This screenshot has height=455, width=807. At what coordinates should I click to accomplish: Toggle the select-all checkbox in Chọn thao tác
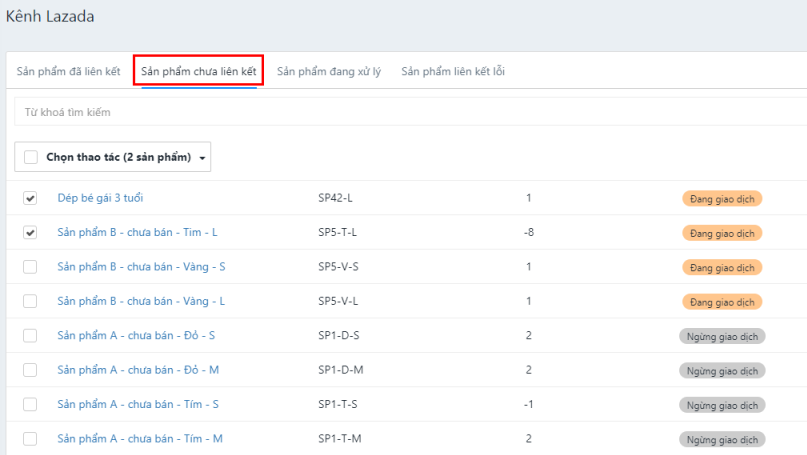click(31, 157)
